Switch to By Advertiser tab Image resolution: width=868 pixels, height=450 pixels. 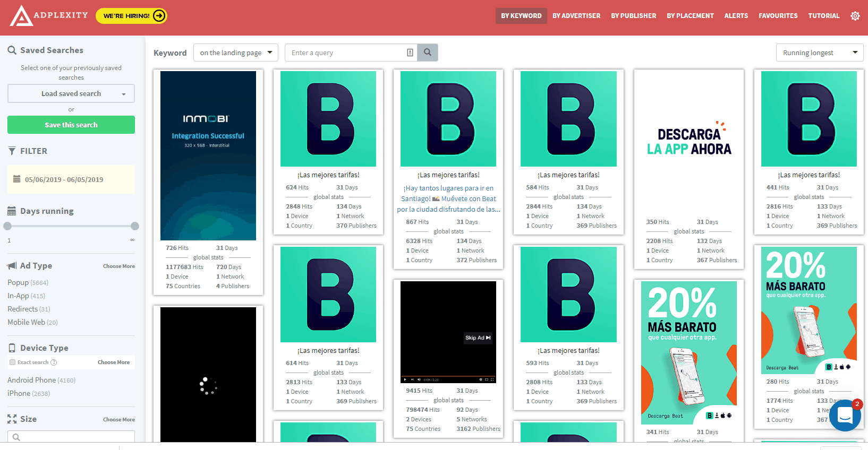coord(576,16)
